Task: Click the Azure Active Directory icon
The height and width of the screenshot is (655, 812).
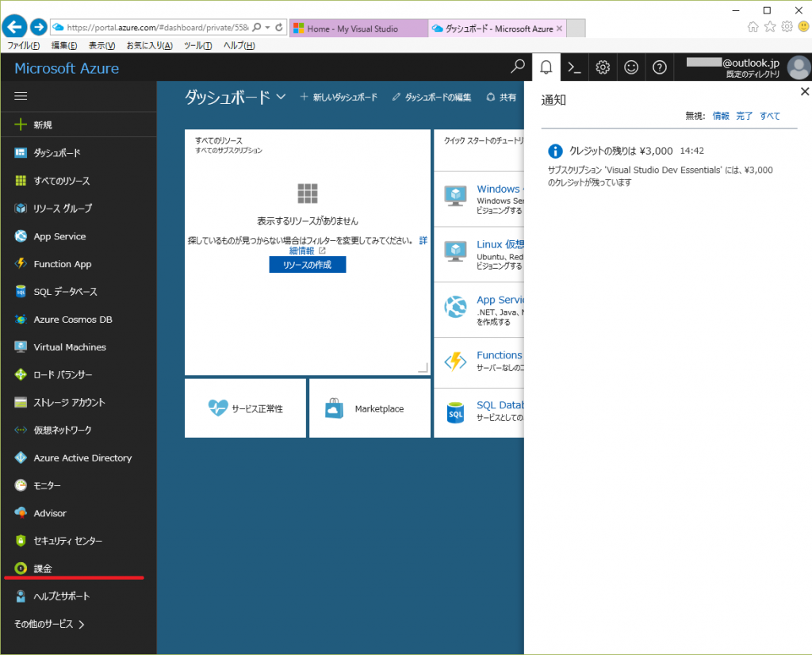Action: pyautogui.click(x=21, y=458)
